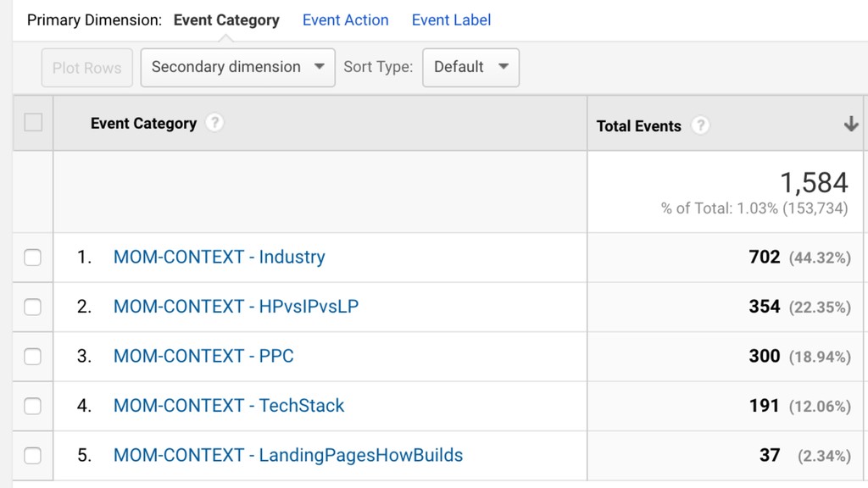The height and width of the screenshot is (488, 868).
Task: Check the box for MOM-CONTEXT - LandingPagesHowBuilds row
Action: (x=33, y=455)
